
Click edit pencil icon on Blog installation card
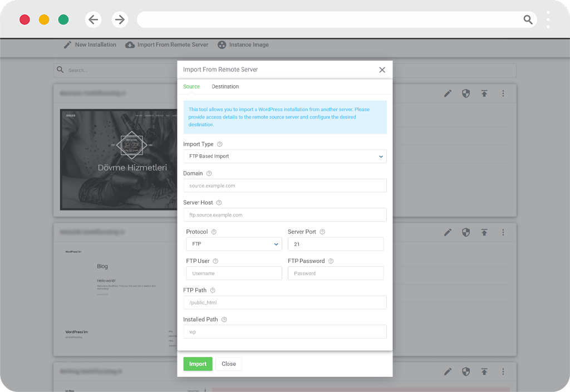click(x=448, y=232)
